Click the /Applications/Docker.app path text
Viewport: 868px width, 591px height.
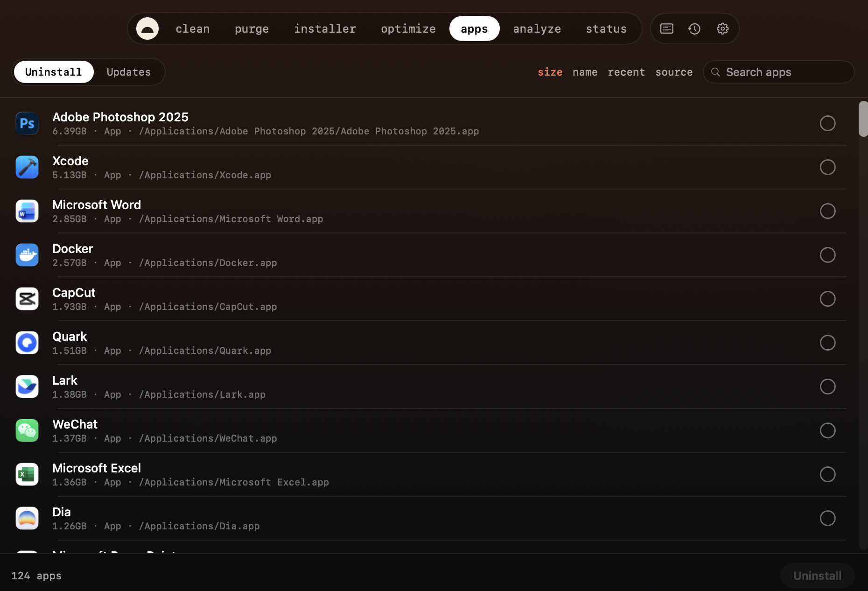click(x=208, y=263)
